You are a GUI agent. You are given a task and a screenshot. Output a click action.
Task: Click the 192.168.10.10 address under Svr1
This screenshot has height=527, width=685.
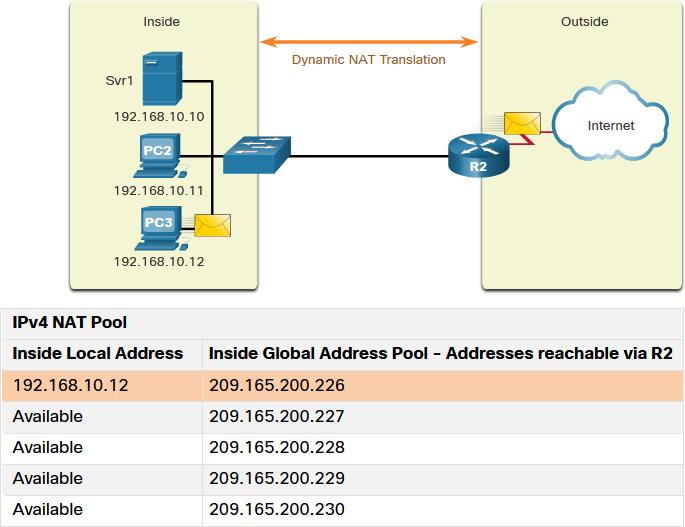click(159, 117)
